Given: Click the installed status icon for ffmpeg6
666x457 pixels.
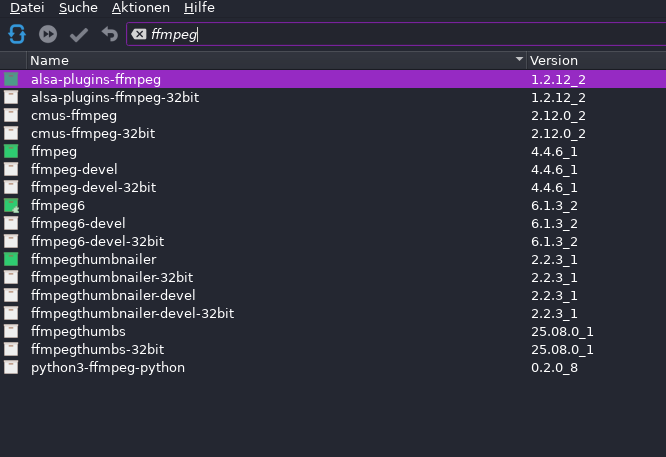Looking at the screenshot, I should [x=11, y=206].
